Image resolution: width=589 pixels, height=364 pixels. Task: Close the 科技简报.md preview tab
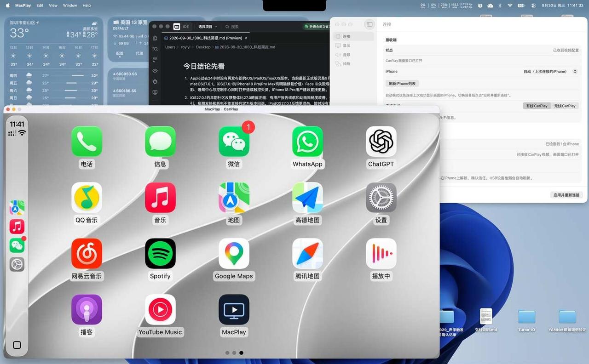click(246, 38)
